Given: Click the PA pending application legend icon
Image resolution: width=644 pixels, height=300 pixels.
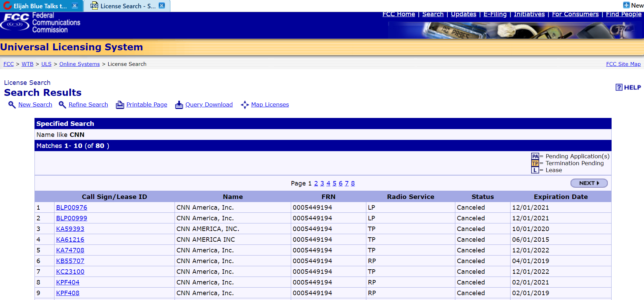Looking at the screenshot, I should coord(535,156).
